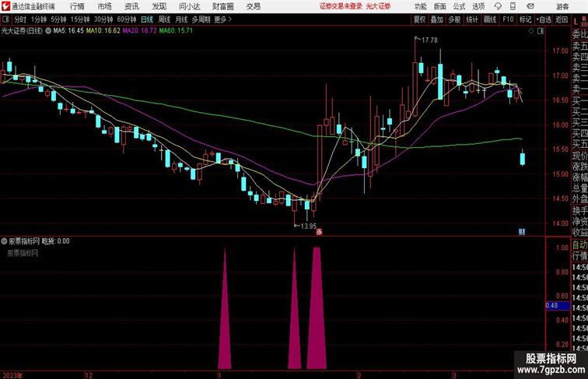Image resolution: width=588 pixels, height=379 pixels.
Task: Click the 画线 drawing tool button
Action: click(x=490, y=19)
